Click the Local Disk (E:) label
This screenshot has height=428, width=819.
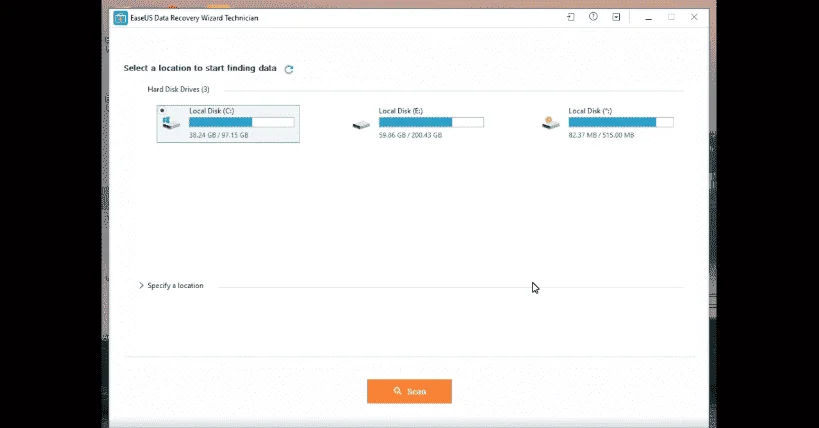401,111
